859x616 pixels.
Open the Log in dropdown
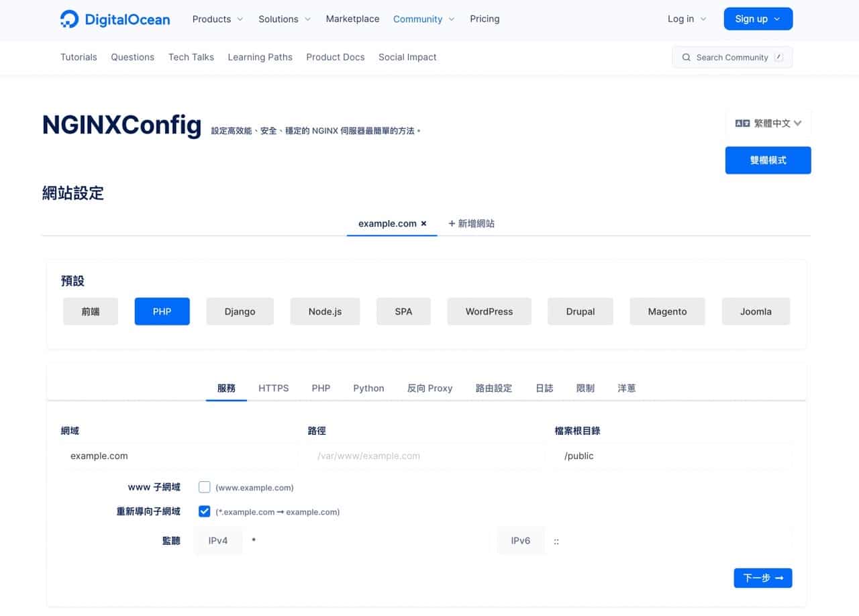pyautogui.click(x=687, y=19)
